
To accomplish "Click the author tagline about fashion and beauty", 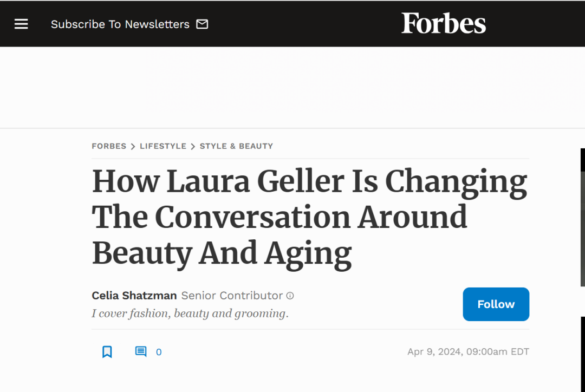I will (190, 313).
